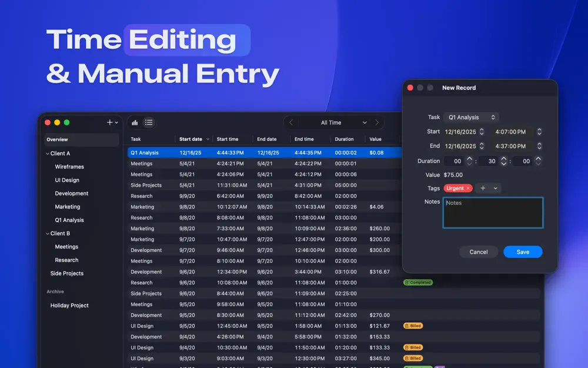The image size is (588, 368).
Task: Cancel the New Record dialog
Action: [479, 251]
